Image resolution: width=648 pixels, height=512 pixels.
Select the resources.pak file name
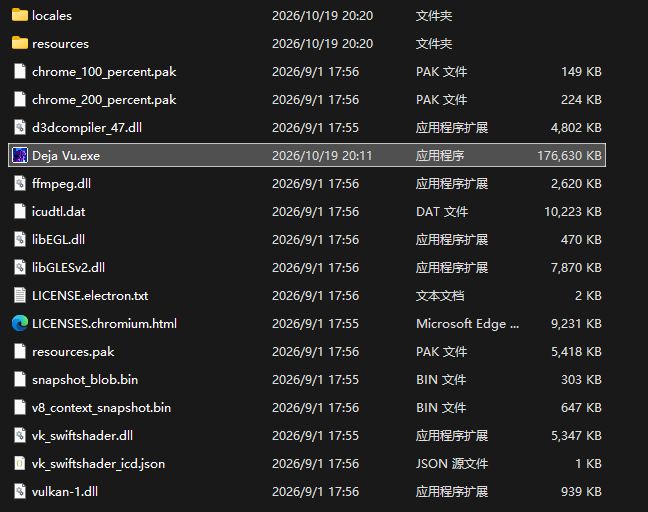coord(73,352)
